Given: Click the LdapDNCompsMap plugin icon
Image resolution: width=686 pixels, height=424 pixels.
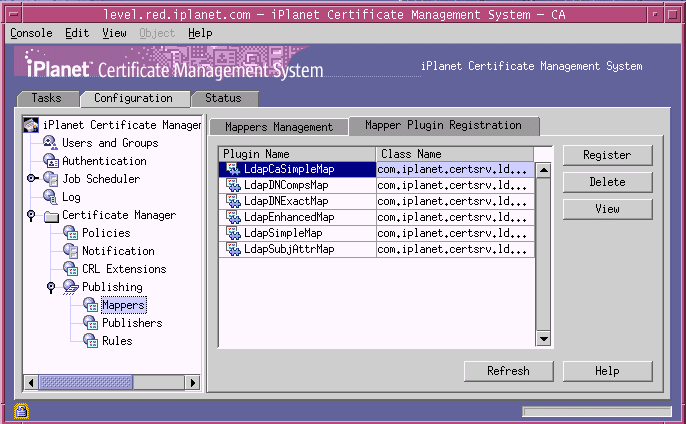Looking at the screenshot, I should click(x=233, y=185).
